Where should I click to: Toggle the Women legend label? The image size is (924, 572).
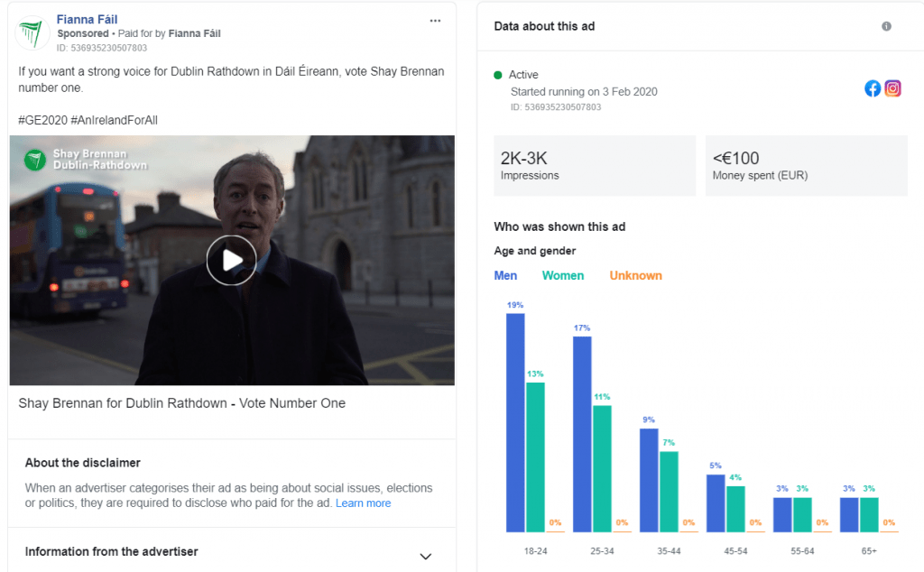click(562, 275)
